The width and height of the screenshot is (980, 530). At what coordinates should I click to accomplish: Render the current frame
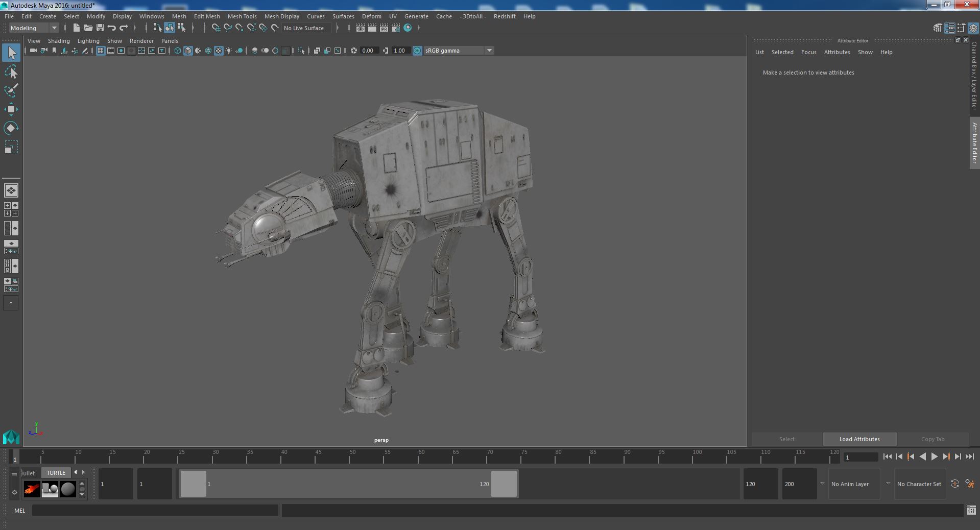pos(372,28)
